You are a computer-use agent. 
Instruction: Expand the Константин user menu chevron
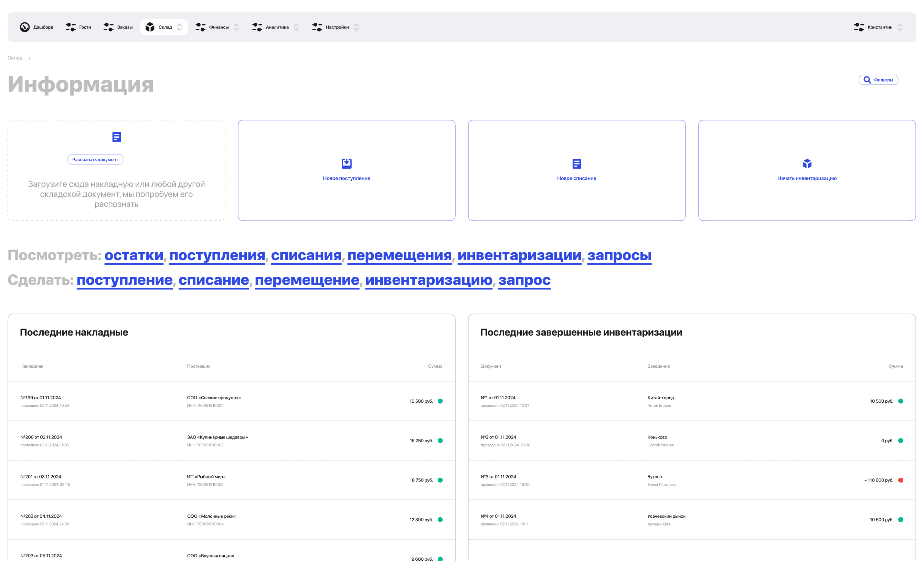point(900,27)
